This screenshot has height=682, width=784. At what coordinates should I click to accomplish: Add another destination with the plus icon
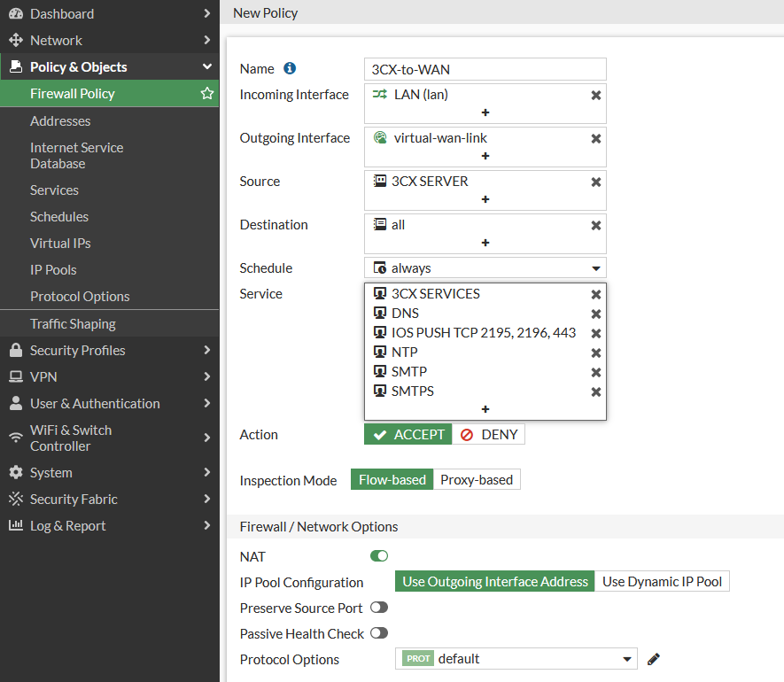coord(485,243)
